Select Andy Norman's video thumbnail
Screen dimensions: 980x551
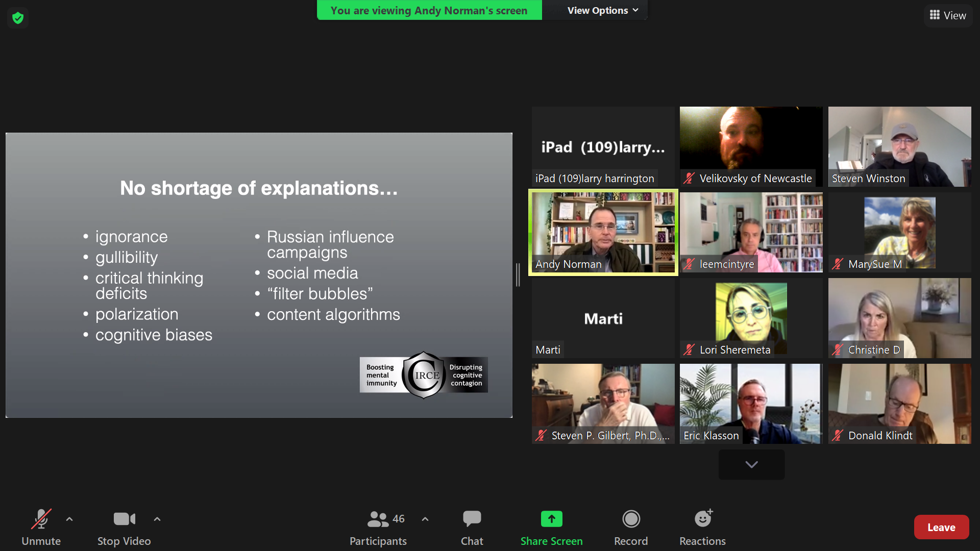pos(603,232)
